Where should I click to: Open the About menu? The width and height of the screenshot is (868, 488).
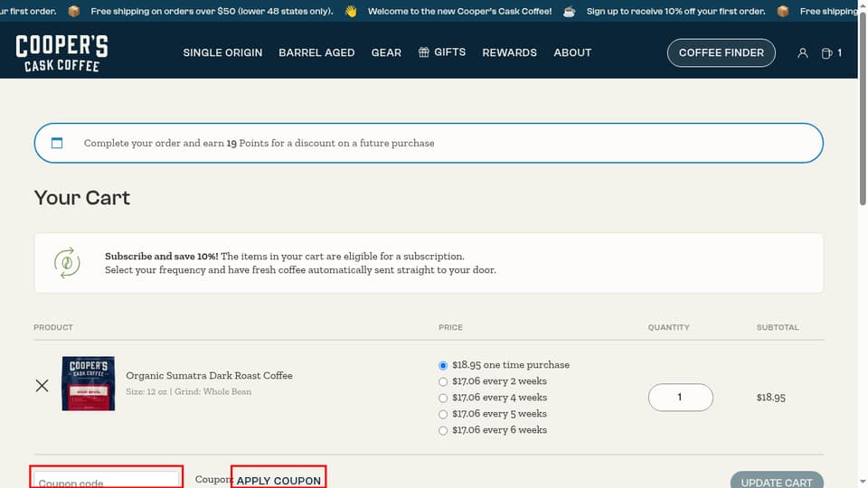(572, 52)
